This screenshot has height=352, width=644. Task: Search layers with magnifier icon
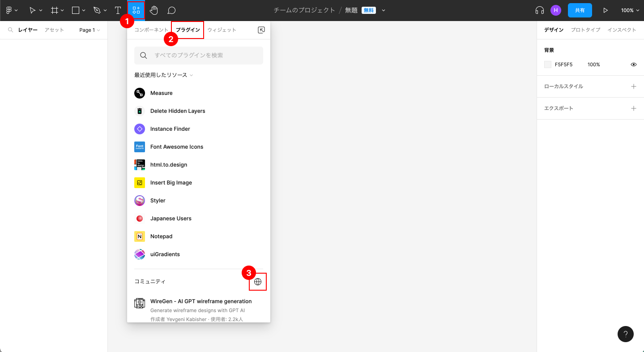click(10, 30)
